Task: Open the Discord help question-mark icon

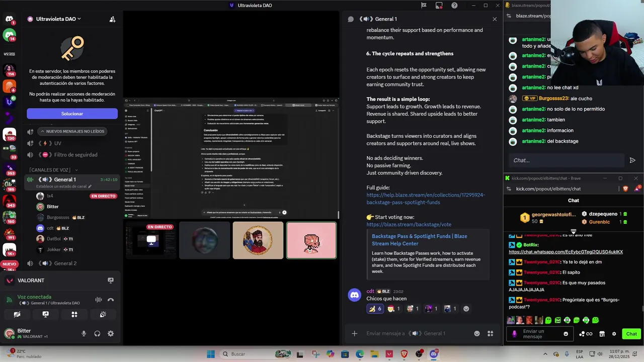Action: click(x=454, y=6)
